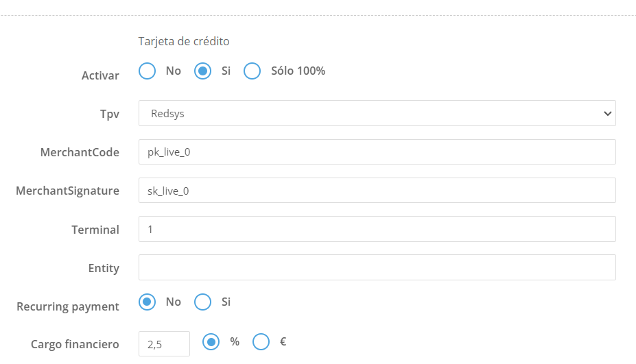Focus the MerchantSignature text box
This screenshot has height=364, width=636.
[377, 191]
